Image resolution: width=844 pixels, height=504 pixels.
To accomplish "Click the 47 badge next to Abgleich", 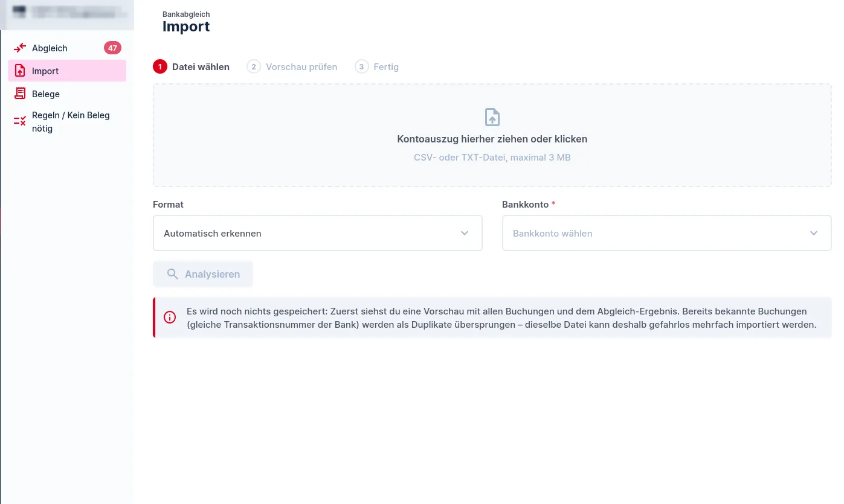I will tap(112, 48).
